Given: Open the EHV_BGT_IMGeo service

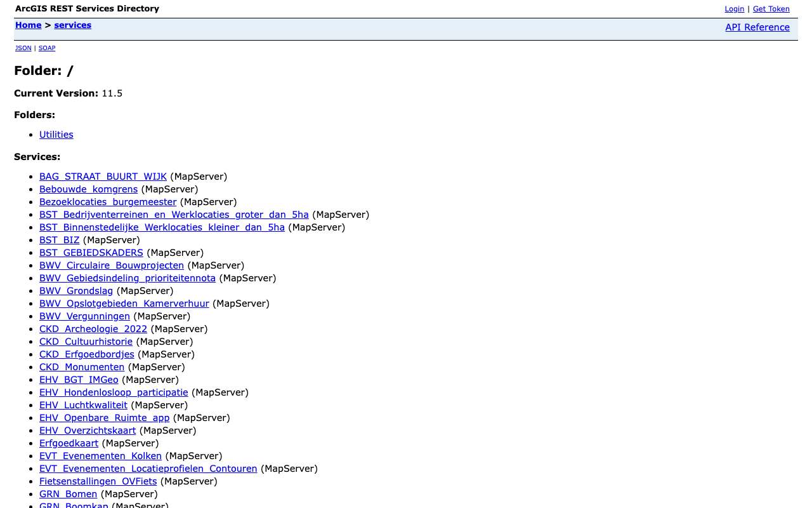Looking at the screenshot, I should point(79,380).
